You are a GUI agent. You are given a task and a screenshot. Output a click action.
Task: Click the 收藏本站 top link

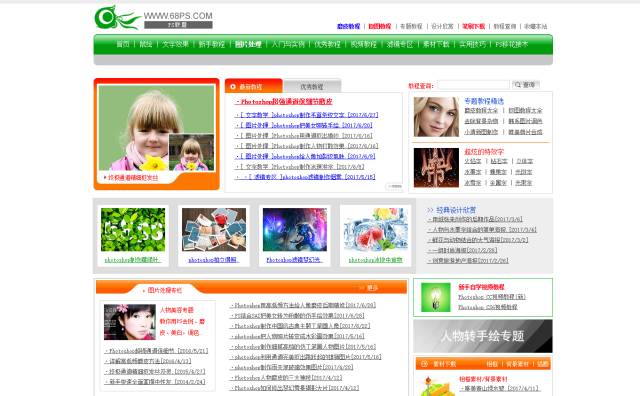click(536, 26)
